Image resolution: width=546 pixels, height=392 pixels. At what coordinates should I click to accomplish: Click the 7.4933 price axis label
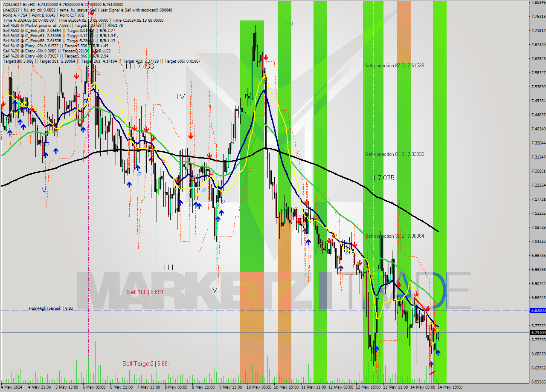click(538, 101)
